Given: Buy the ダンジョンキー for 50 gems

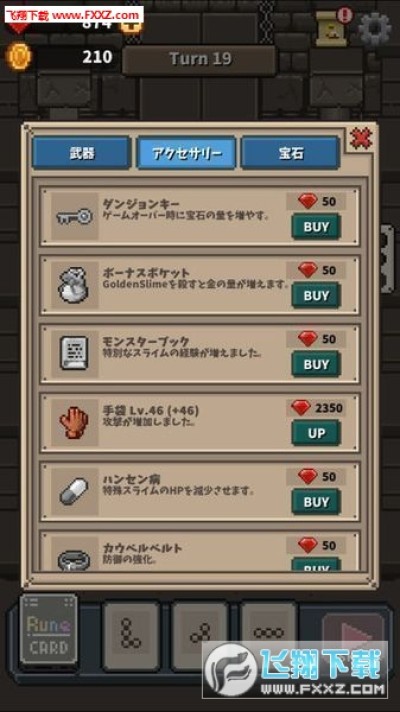Looking at the screenshot, I should tap(316, 227).
